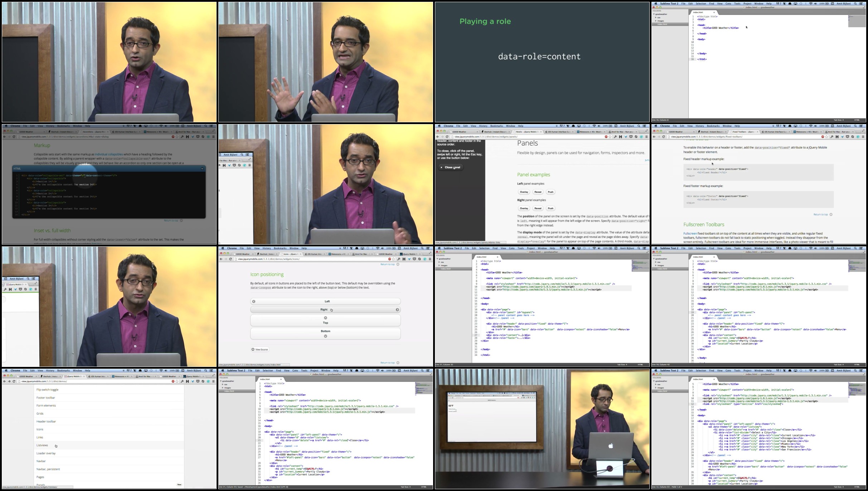Image resolution: width=868 pixels, height=491 pixels.
Task: Close index.html tab, Sublime frame at Line 27, Column 32
Action: coord(498,257)
